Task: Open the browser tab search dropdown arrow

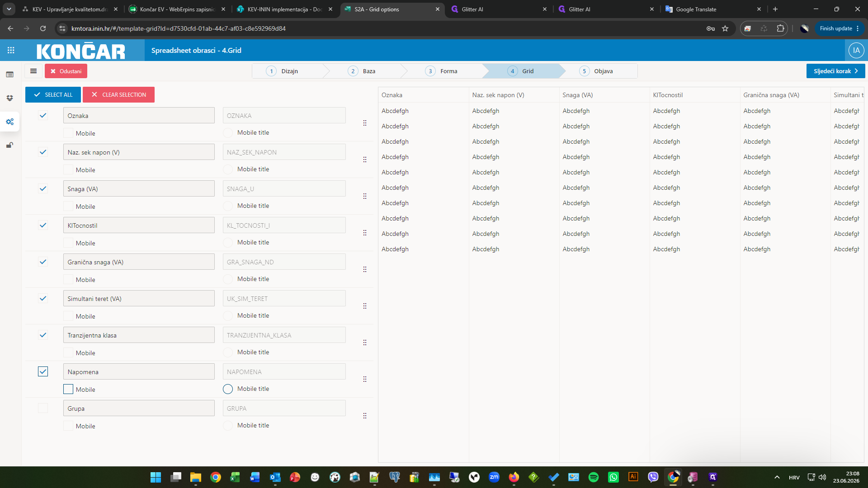Action: point(9,9)
